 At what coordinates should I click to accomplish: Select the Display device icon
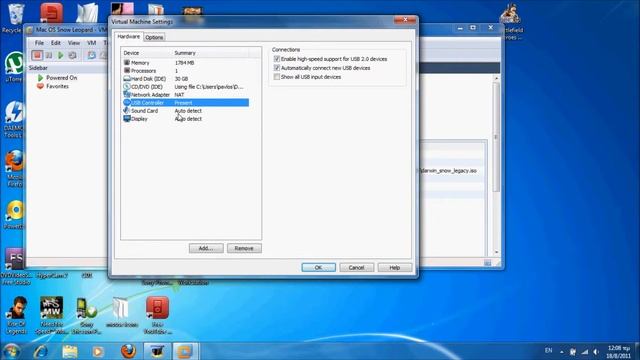click(127, 119)
